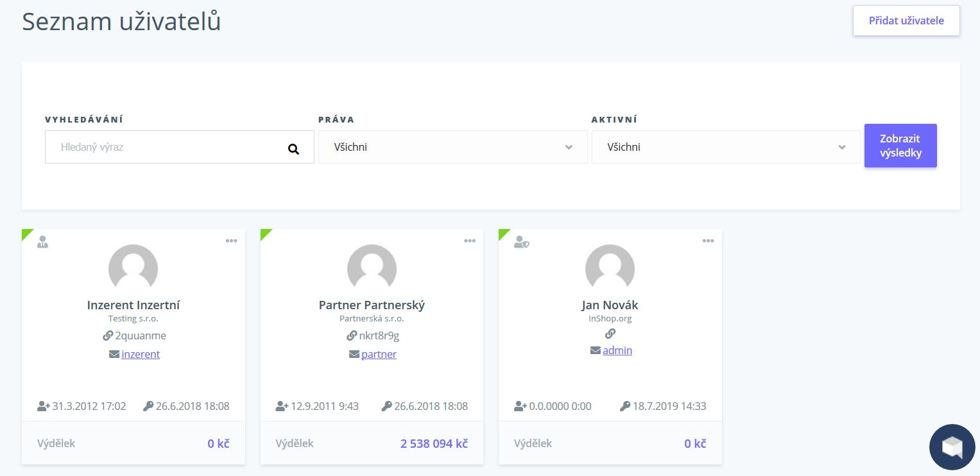
Task: Click key icon beside 18.7.2019 14:33
Action: [x=625, y=406]
